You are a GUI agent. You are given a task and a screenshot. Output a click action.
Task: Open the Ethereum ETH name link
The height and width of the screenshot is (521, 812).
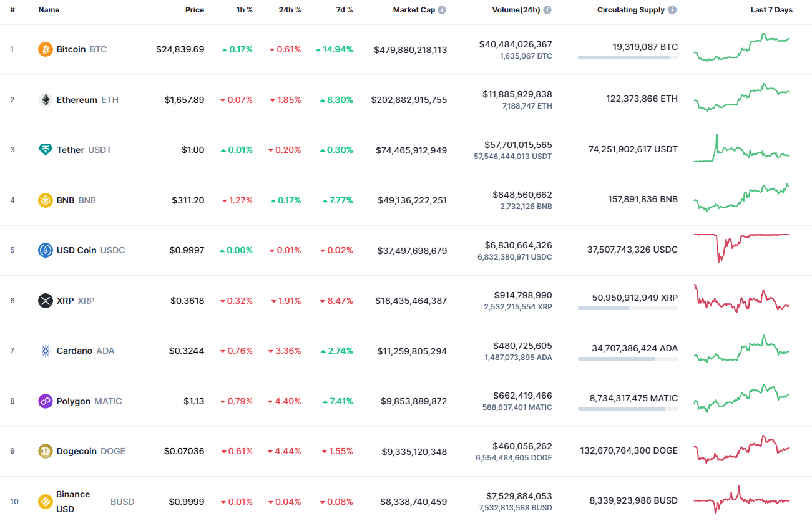click(x=76, y=99)
